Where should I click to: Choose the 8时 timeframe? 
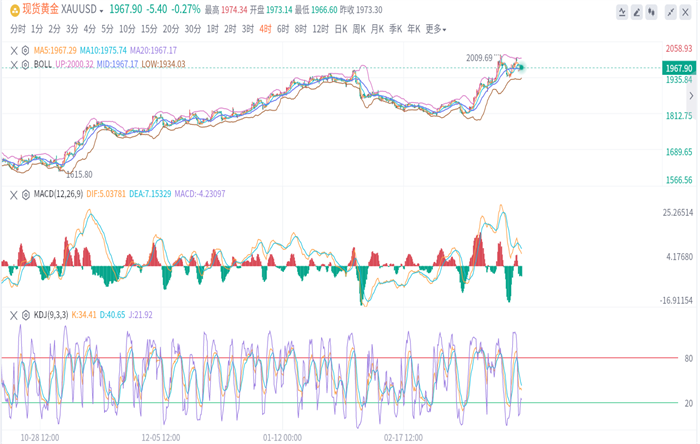click(x=300, y=29)
